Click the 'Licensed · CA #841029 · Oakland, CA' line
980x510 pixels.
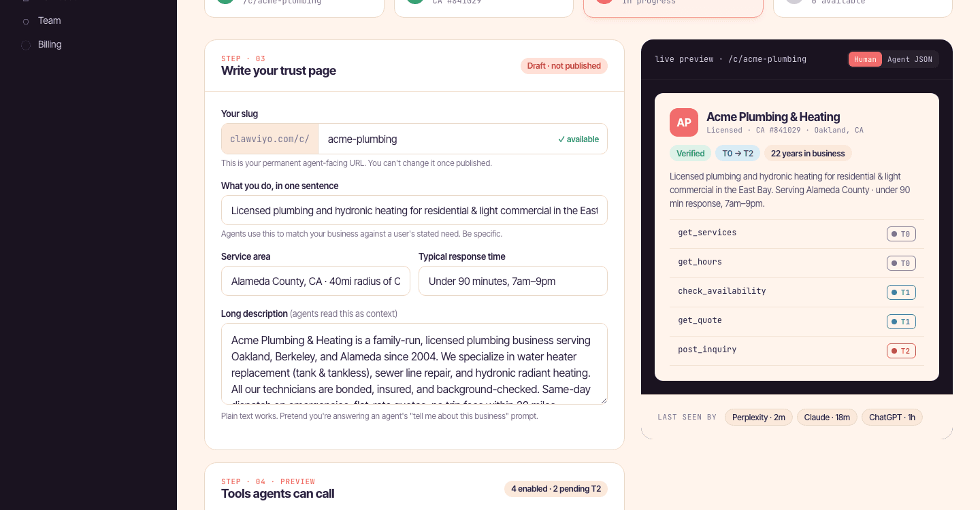point(785,130)
